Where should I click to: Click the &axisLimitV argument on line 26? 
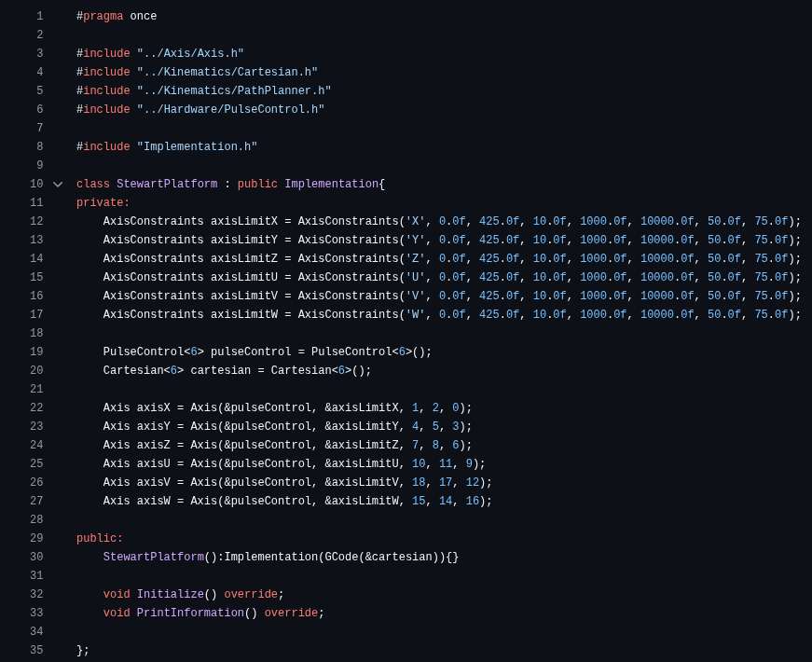coord(362,482)
